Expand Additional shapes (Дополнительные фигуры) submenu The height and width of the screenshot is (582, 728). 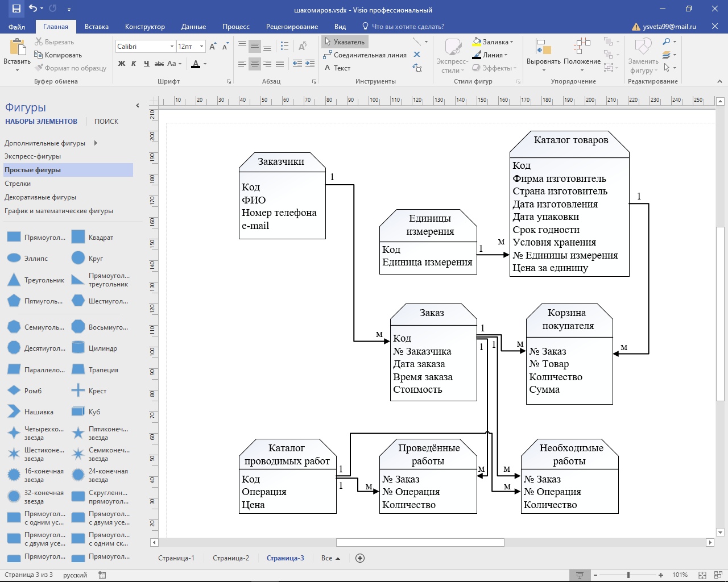[x=96, y=143]
